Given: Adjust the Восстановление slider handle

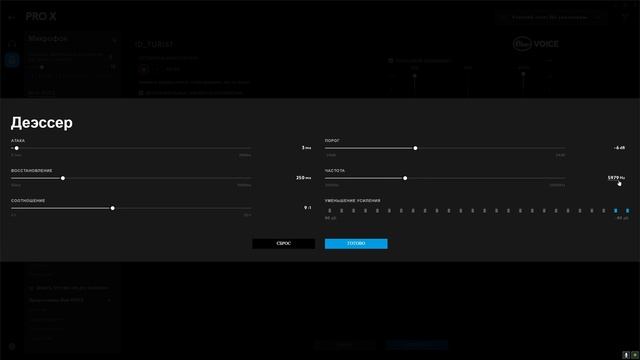Looking at the screenshot, I should tap(63, 178).
